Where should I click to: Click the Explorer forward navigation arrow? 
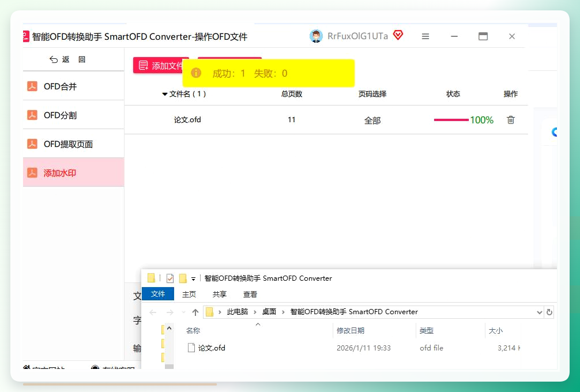pos(170,312)
